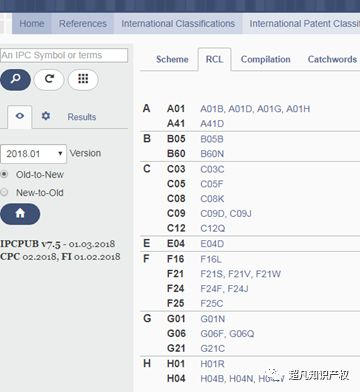This screenshot has width=360, height=392.
Task: Open the 2018.01 version dropdown
Action: [x=33, y=154]
